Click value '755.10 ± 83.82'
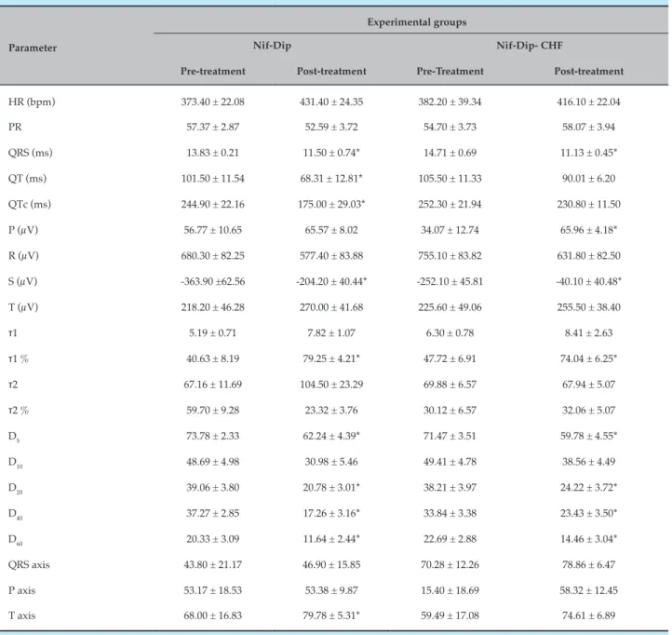This screenshot has width=672, height=635. tap(450, 255)
